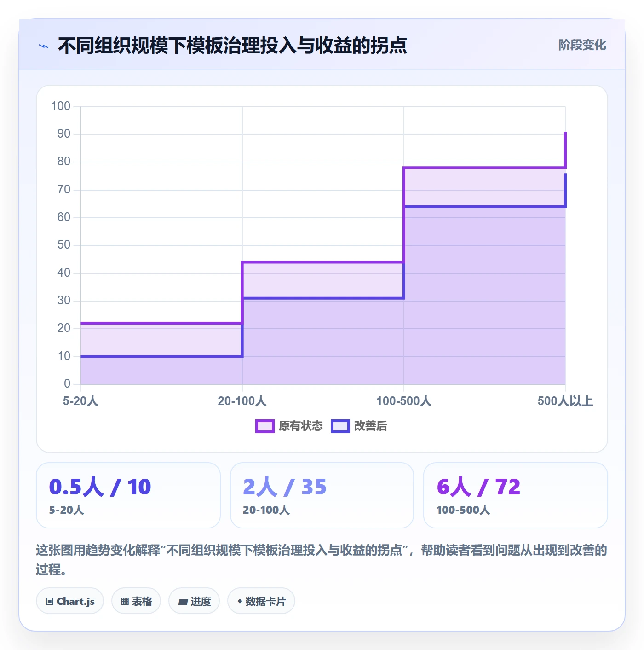
Task: Toggle the 改善后 legend entry
Action: [359, 426]
